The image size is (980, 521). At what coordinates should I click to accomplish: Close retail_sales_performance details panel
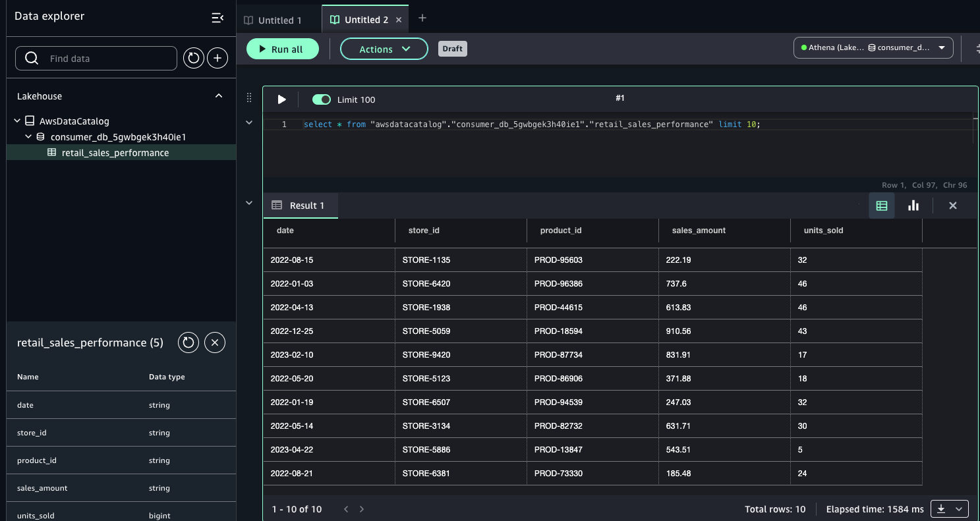pyautogui.click(x=215, y=343)
